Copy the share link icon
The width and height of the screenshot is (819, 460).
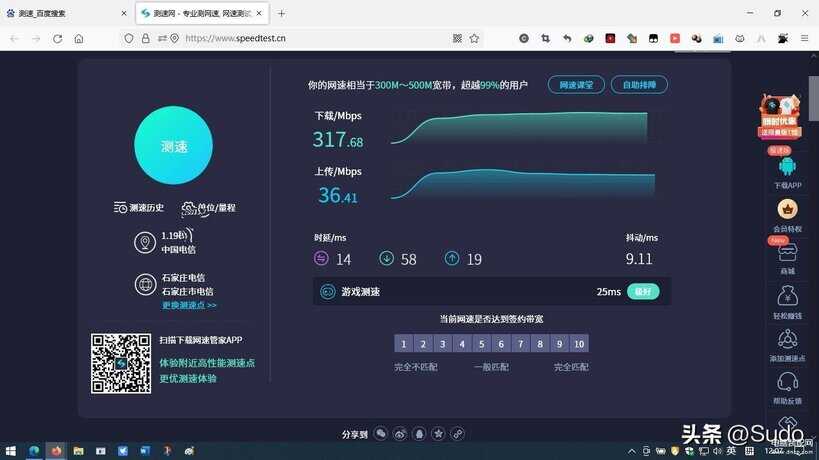point(457,434)
